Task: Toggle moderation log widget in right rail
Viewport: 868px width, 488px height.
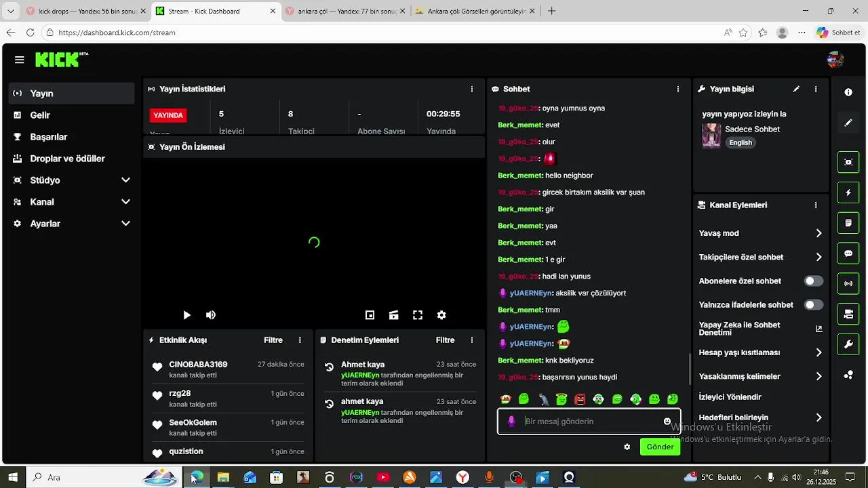Action: click(848, 223)
